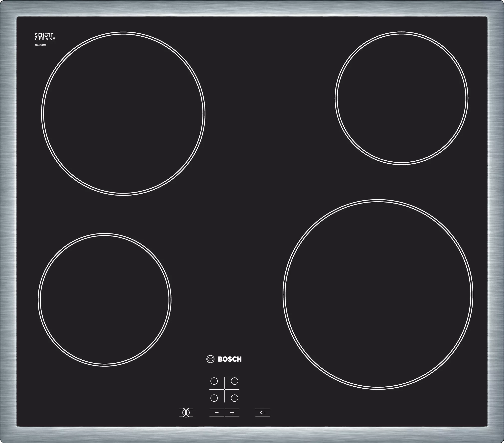Touch the small front-left cooking zone
504x443 pixels.
[x=105, y=300]
